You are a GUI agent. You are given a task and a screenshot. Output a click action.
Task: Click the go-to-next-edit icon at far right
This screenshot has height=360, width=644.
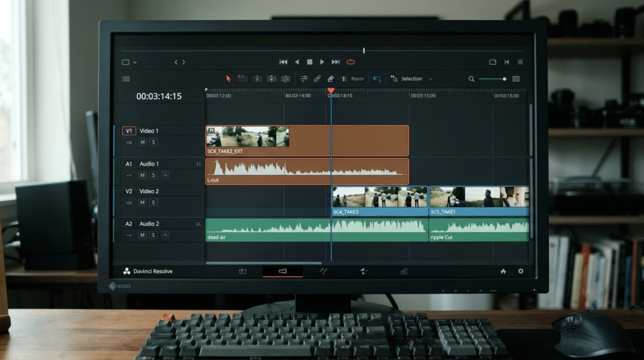[x=520, y=62]
